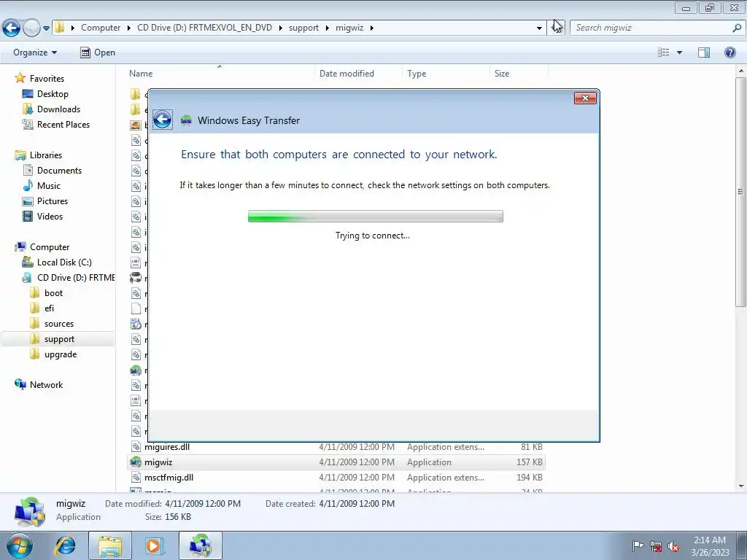Image resolution: width=747 pixels, height=560 pixels.
Task: Select the support folder in tree
Action: click(59, 339)
